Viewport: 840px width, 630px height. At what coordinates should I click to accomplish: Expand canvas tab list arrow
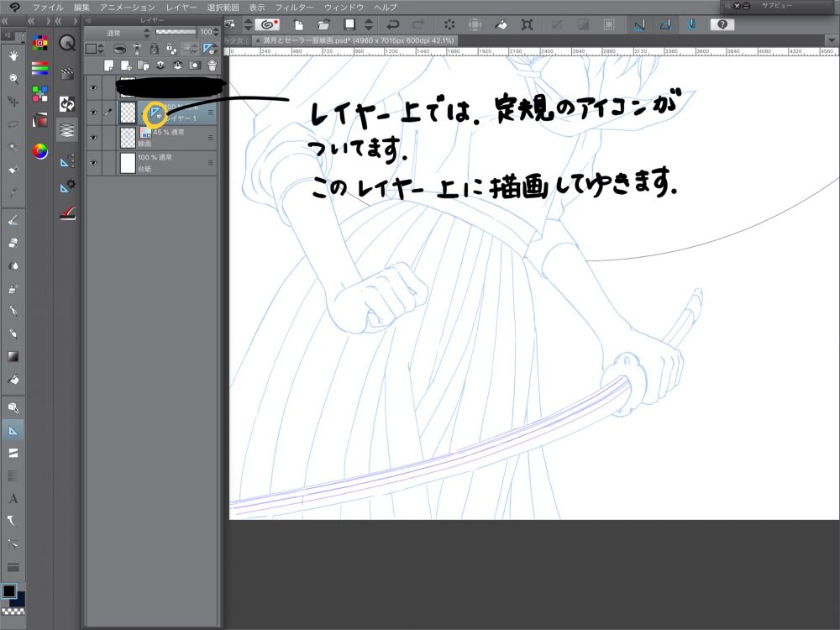click(x=831, y=40)
